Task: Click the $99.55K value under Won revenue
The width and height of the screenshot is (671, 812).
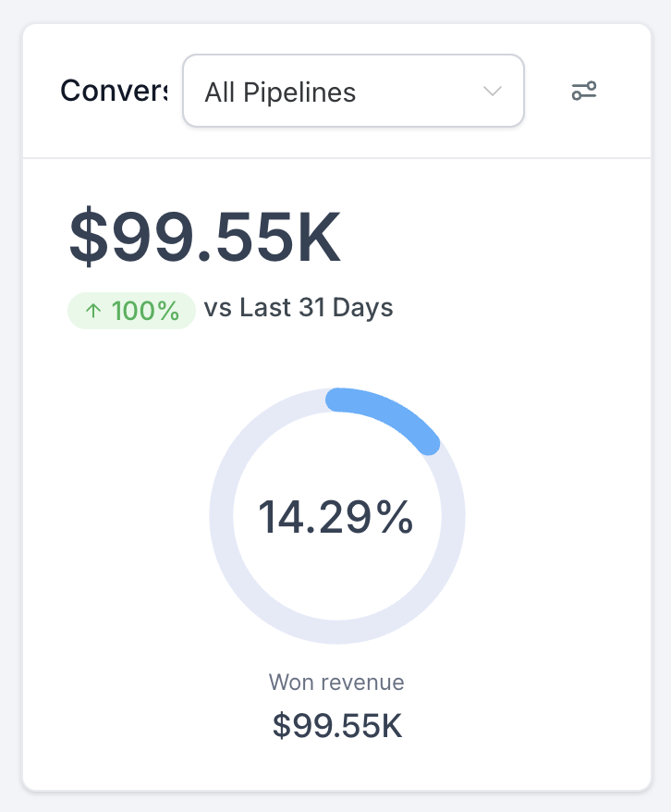Action: click(336, 725)
